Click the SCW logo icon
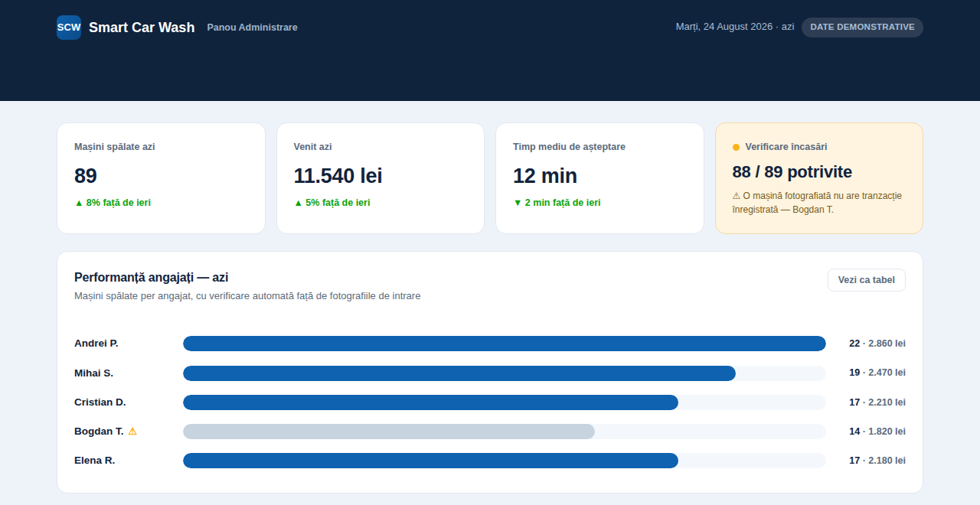The image size is (980, 505). click(x=69, y=28)
